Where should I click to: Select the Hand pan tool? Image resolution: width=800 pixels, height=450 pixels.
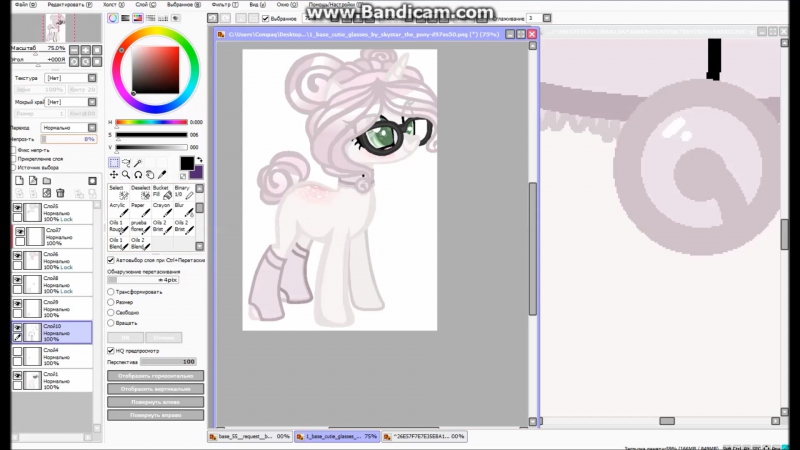[150, 174]
